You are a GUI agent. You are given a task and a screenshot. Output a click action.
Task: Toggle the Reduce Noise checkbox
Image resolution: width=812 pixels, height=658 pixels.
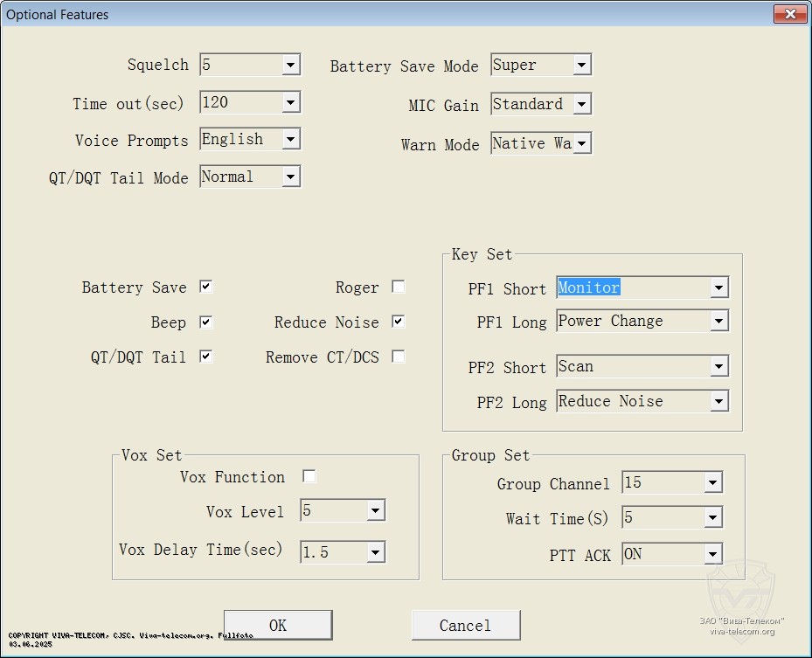(x=399, y=322)
